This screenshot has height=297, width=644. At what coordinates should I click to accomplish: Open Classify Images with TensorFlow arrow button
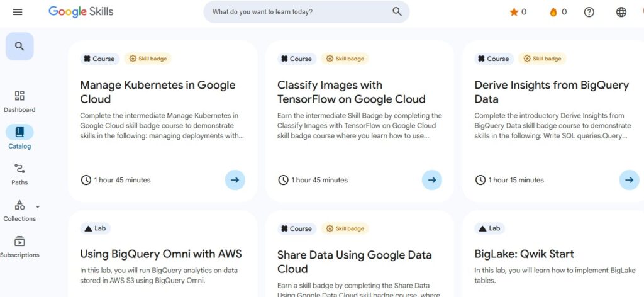[431, 180]
